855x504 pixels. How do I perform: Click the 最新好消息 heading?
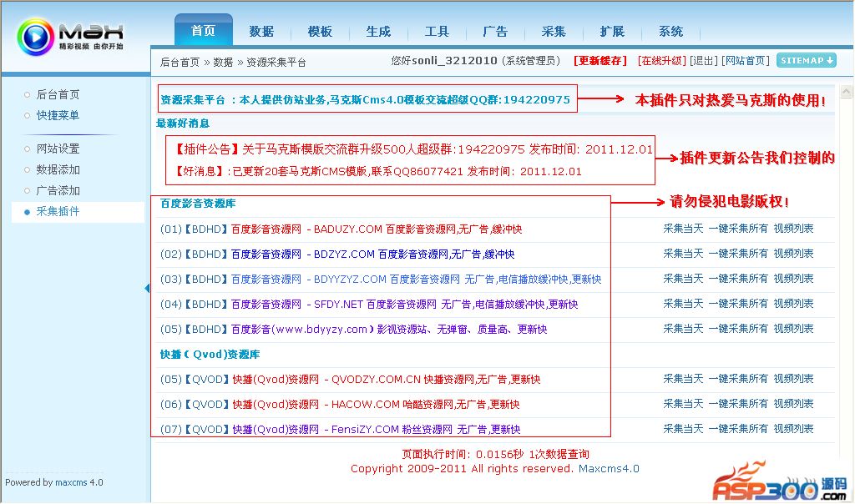coord(183,123)
